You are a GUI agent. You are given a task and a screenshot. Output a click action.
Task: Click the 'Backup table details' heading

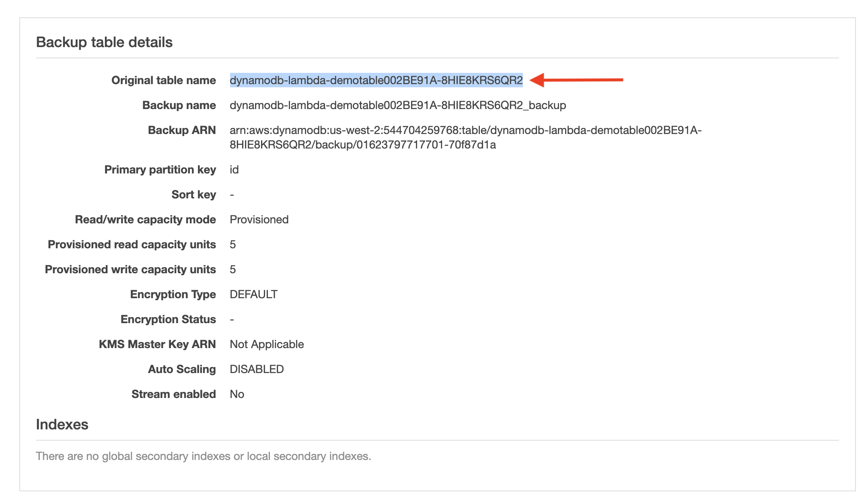pyautogui.click(x=104, y=42)
